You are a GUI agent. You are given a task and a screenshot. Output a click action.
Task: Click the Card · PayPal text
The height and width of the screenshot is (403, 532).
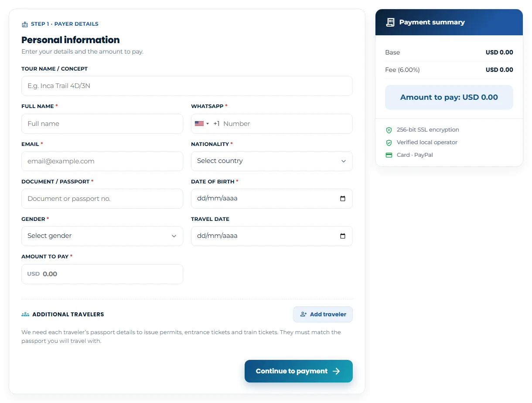(415, 155)
